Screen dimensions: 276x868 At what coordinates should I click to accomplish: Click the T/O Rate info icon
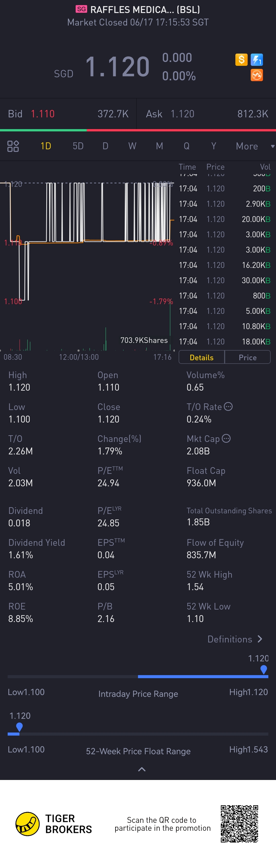pos(228,406)
